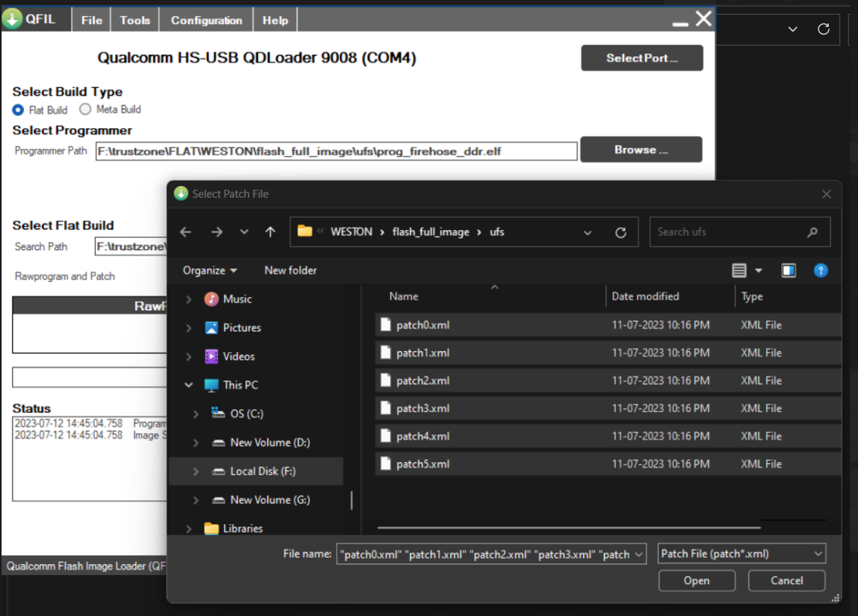The width and height of the screenshot is (858, 616).
Task: Select the patch2.xml file row
Action: [x=608, y=381]
